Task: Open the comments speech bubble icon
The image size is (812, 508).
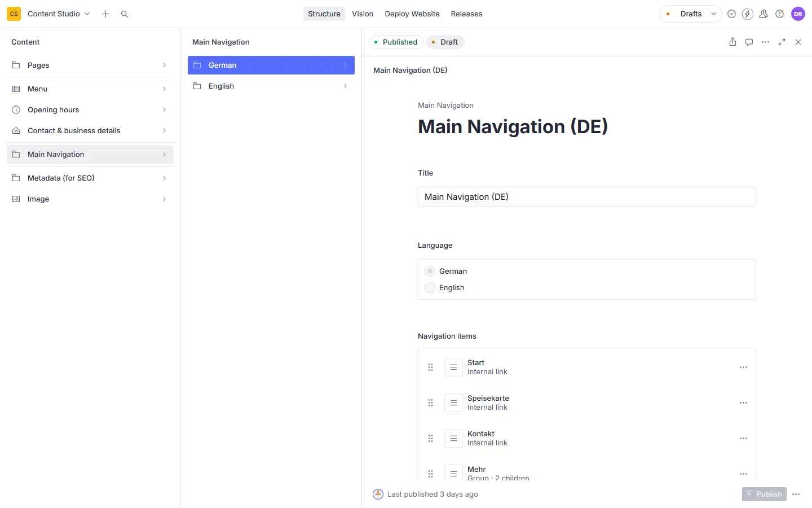Action: click(x=749, y=42)
